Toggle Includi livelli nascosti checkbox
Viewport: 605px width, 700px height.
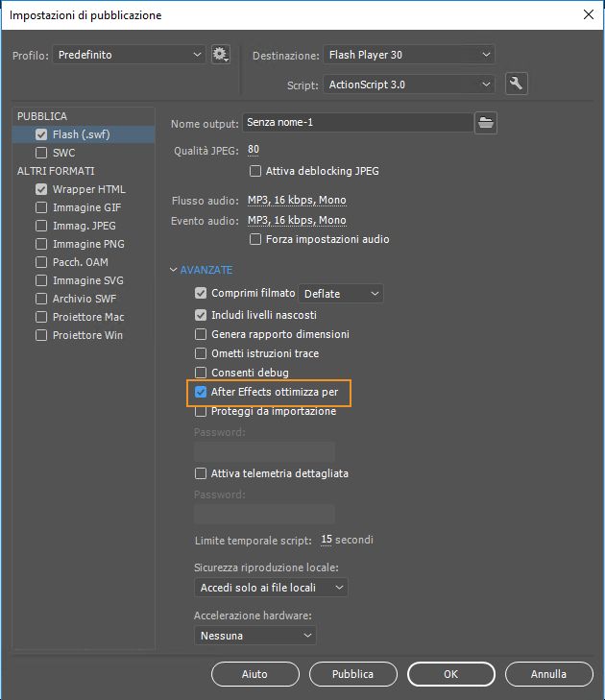201,315
